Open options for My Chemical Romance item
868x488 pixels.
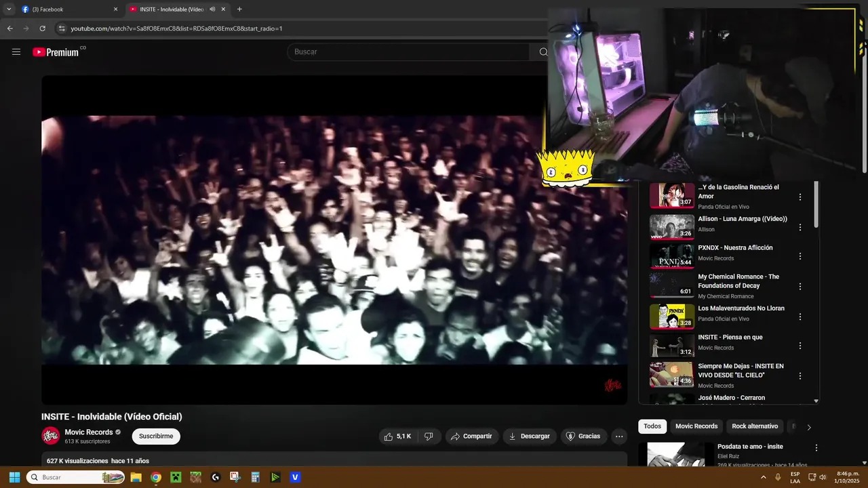(x=800, y=287)
